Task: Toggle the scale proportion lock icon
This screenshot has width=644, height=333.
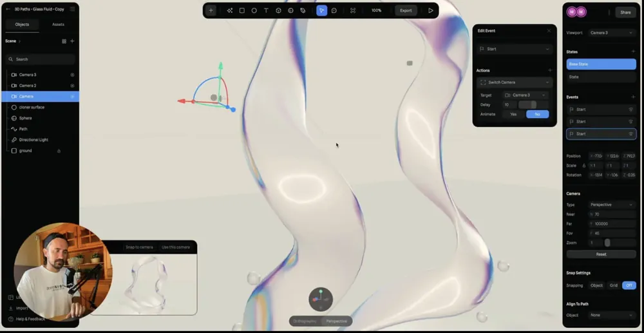Action: coord(584,166)
